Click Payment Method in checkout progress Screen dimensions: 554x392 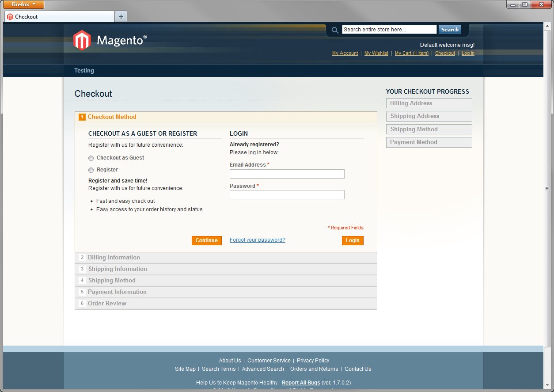[x=429, y=142]
